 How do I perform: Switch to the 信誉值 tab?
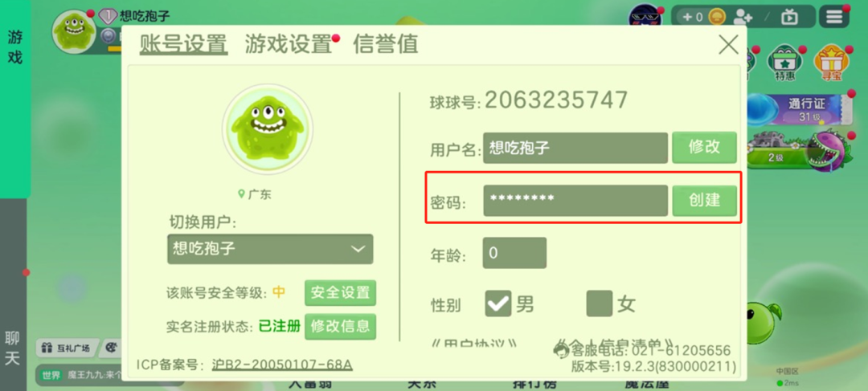tap(385, 44)
